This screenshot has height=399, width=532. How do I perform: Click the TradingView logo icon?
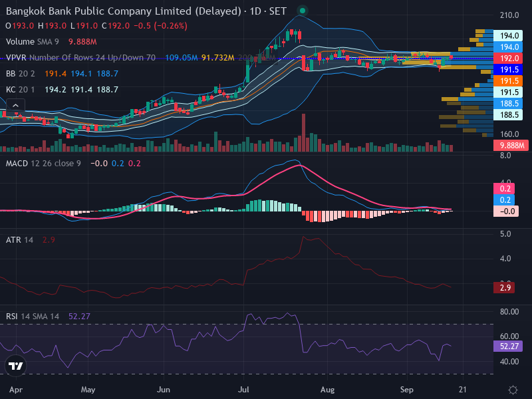coord(15,366)
